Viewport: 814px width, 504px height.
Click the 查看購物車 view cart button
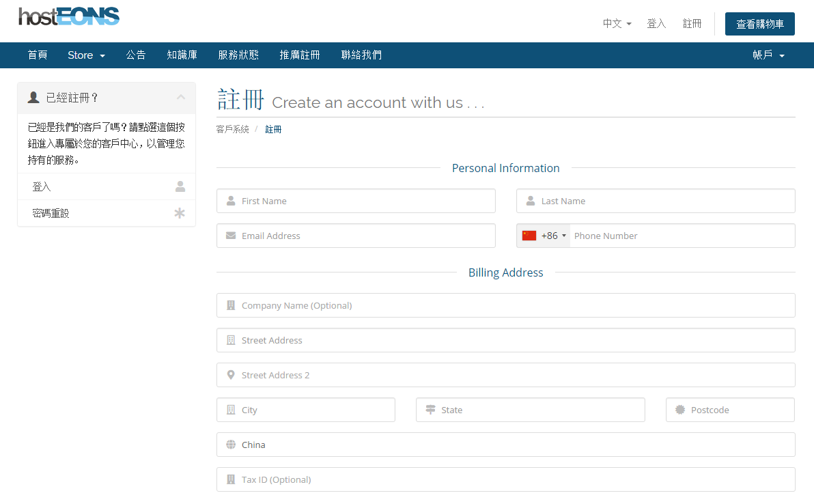coord(759,24)
